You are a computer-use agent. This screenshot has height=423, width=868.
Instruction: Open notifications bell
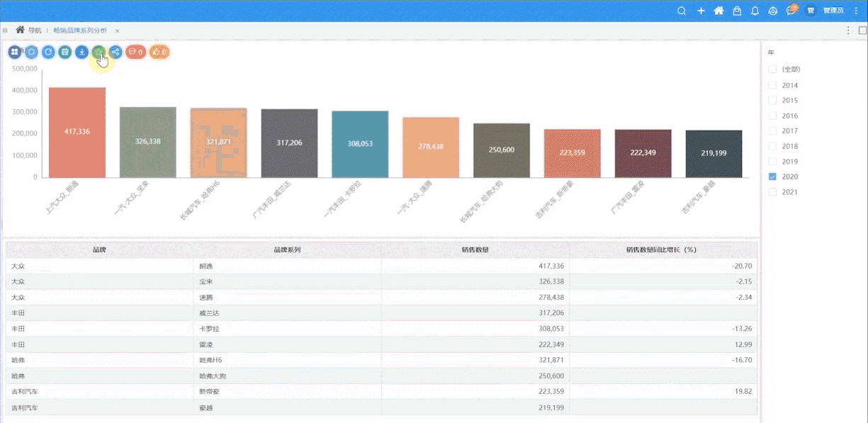pyautogui.click(x=755, y=11)
